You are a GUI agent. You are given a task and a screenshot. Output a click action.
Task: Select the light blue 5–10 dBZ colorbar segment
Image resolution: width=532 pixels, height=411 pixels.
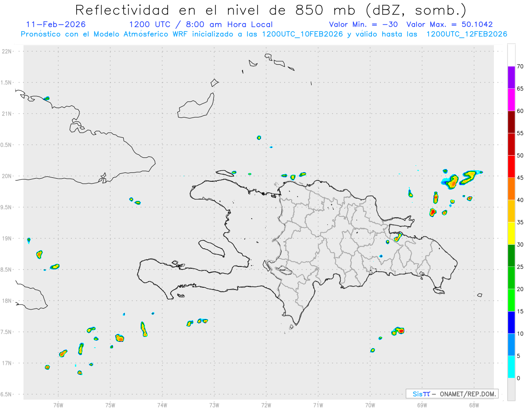511,344
